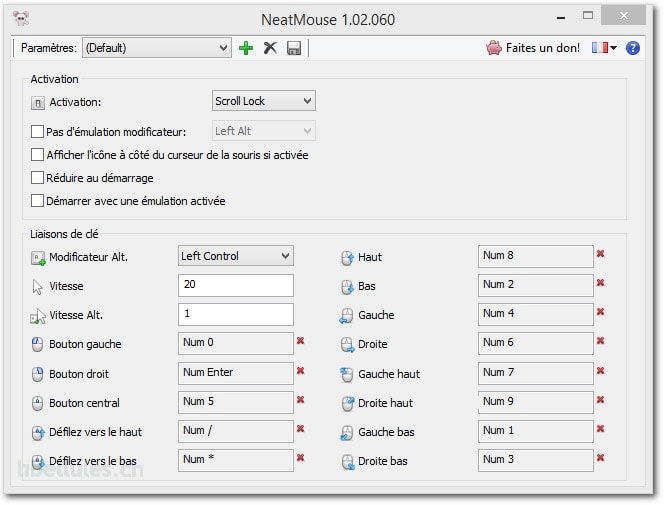664x505 pixels.
Task: Clear the Bouton droit key binding
Action: tap(301, 371)
